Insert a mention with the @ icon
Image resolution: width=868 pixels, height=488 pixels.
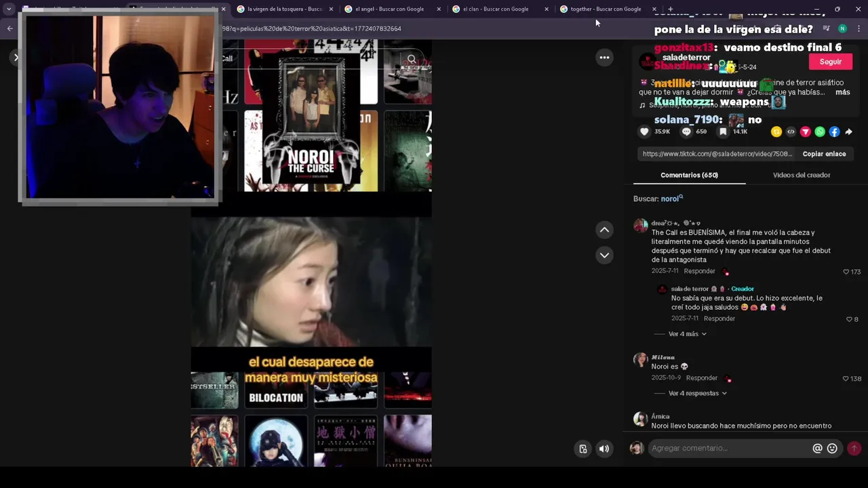(817, 448)
